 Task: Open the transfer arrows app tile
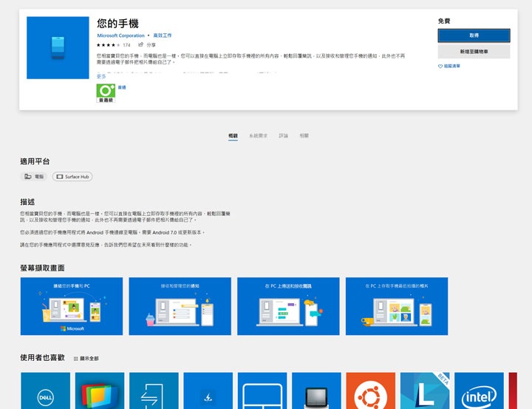154,391
